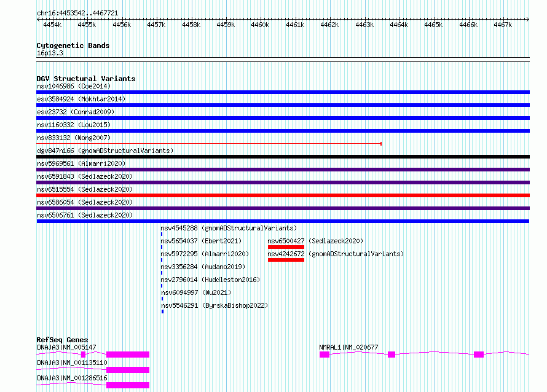Screen dimensions: 547x392
Task: Open the esv23732 (Conrad2009) variant label
Action: pyautogui.click(x=76, y=112)
